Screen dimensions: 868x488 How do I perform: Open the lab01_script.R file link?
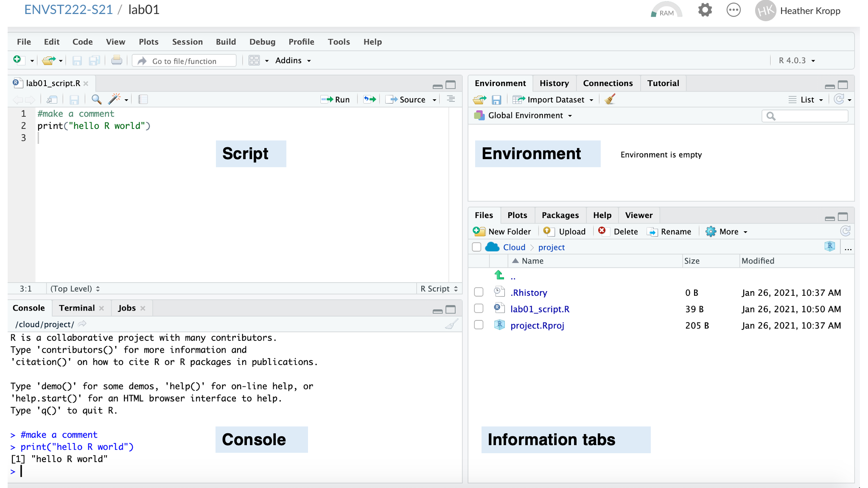(540, 309)
